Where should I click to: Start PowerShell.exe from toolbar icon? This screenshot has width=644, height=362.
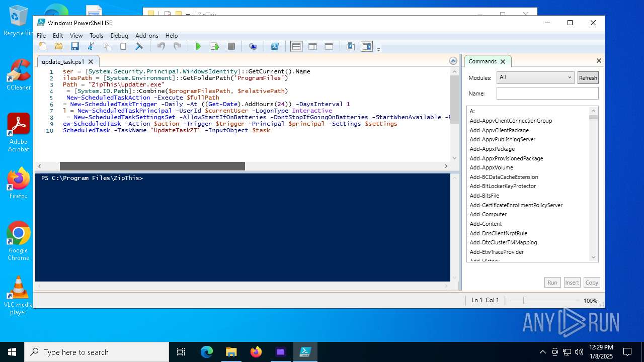tap(275, 46)
